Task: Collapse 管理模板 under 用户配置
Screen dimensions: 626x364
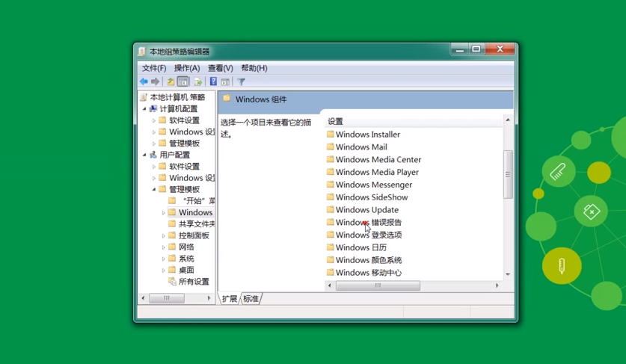Action: tap(154, 189)
